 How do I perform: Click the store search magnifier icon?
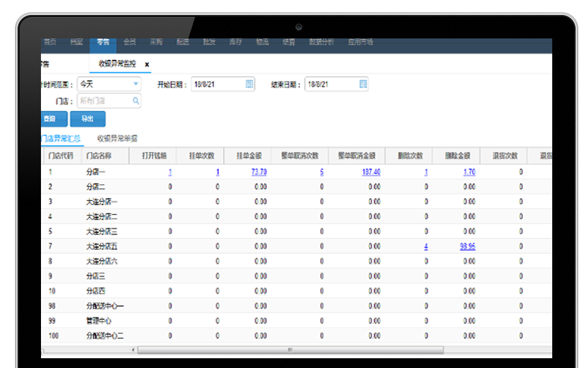point(136,101)
